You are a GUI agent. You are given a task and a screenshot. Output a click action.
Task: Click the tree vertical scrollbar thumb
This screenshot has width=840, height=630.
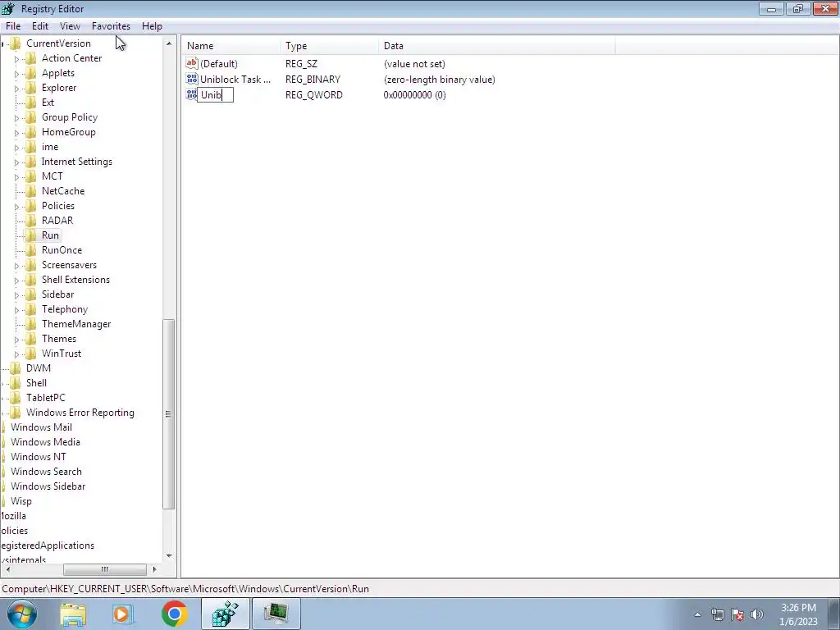169,413
